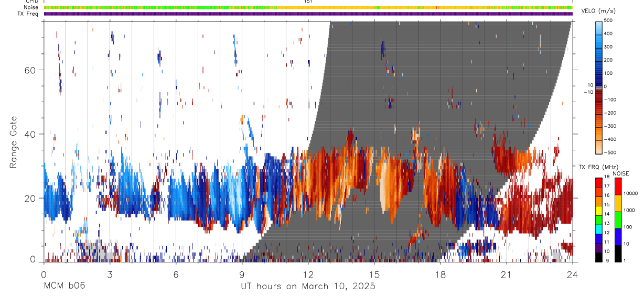Pick the red 17-18 MHz TX frequency swatch
Image resolution: width=644 pixels, height=297 pixels.
(x=599, y=183)
